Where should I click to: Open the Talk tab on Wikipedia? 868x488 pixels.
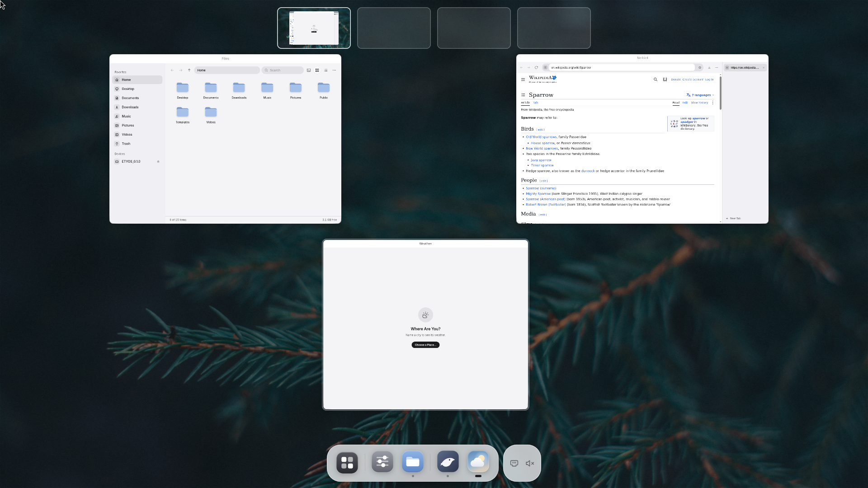point(536,103)
